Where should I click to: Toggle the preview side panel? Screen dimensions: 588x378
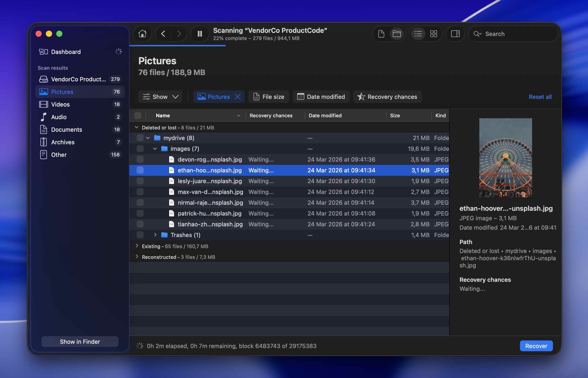click(x=455, y=34)
